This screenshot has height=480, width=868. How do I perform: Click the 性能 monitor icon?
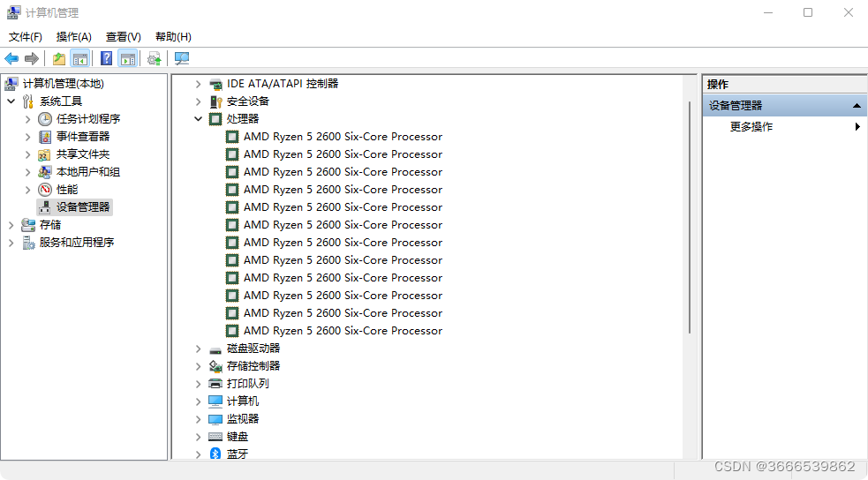pos(45,190)
